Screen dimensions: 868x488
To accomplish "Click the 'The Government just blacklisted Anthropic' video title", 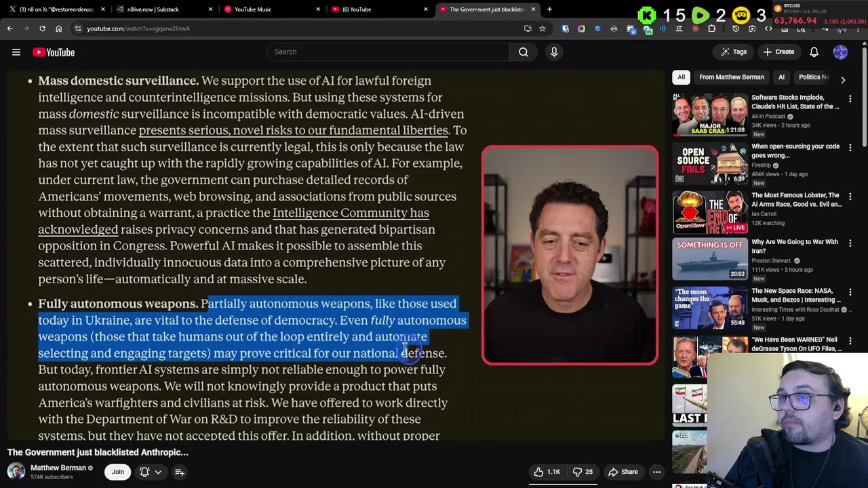I will 98,452.
